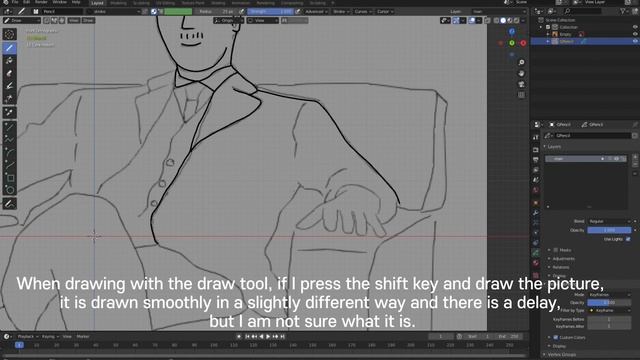Switch viewport to rendered shading
This screenshot has width=640, height=360.
516,20
